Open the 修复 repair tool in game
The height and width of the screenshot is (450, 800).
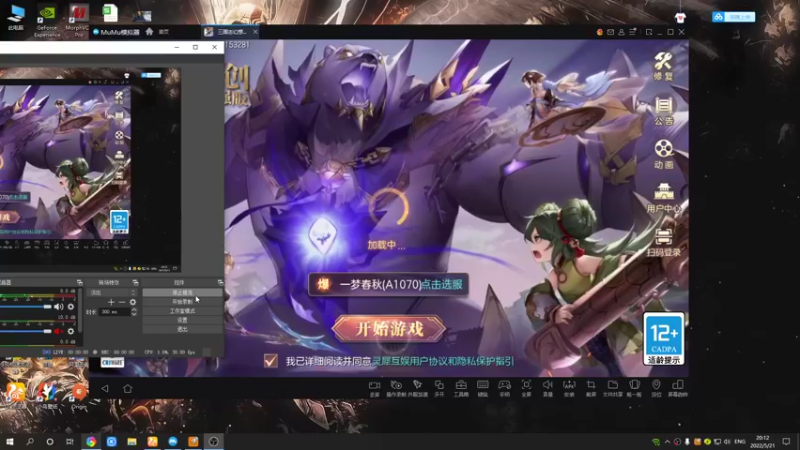tap(663, 66)
